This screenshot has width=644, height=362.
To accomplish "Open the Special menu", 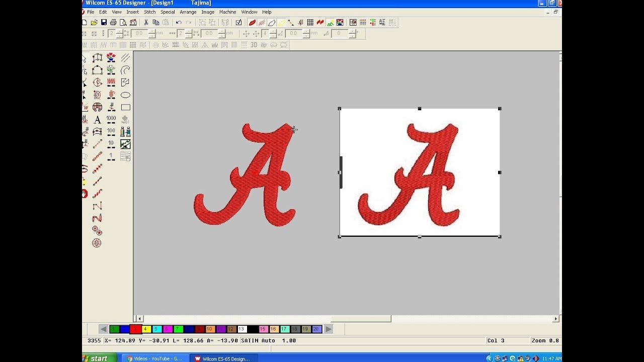I will 168,12.
